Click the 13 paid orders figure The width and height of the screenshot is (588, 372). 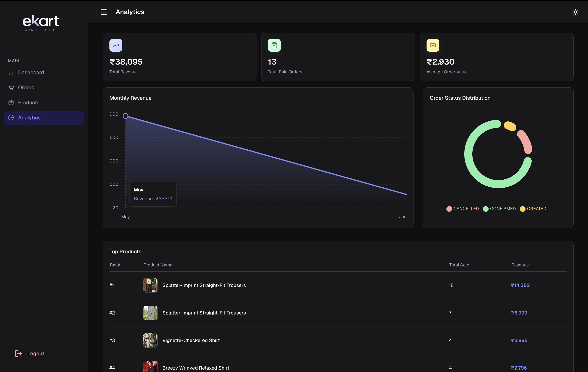pyautogui.click(x=272, y=62)
